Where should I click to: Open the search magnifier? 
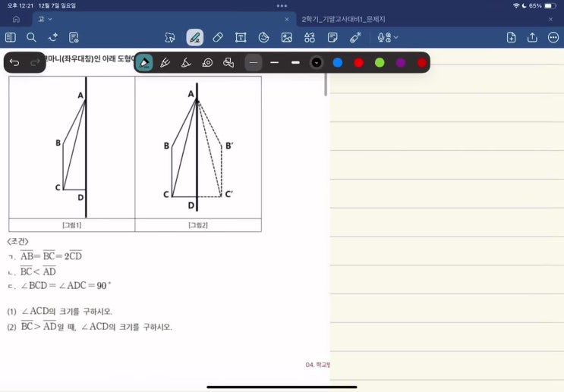(31, 37)
